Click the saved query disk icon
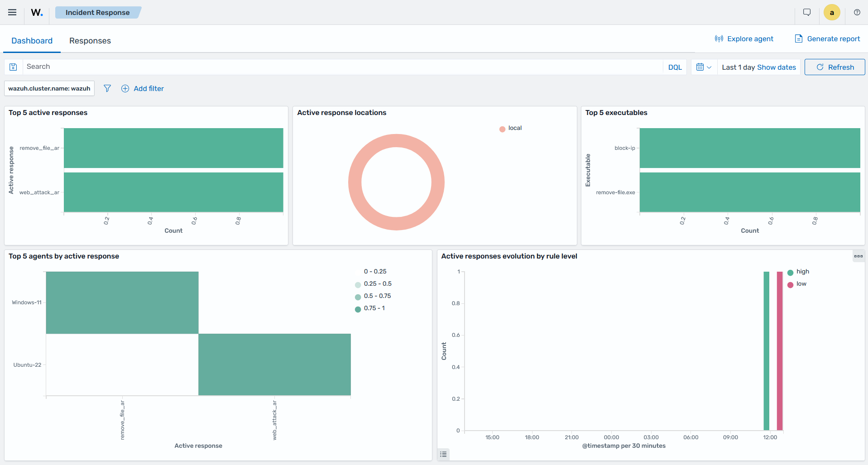 pos(13,67)
